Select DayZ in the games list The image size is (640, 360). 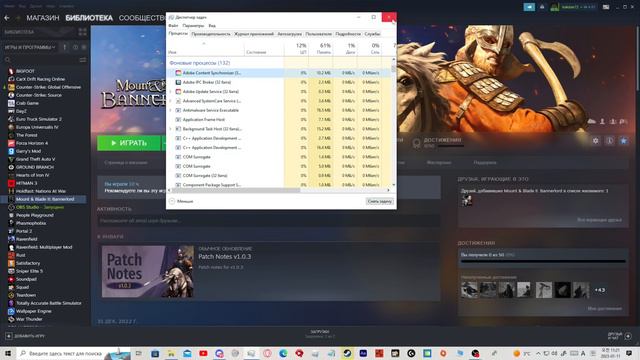point(21,111)
